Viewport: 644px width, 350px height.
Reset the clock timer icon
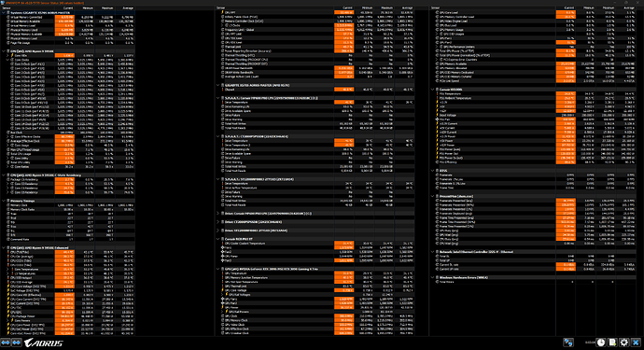pos(601,343)
